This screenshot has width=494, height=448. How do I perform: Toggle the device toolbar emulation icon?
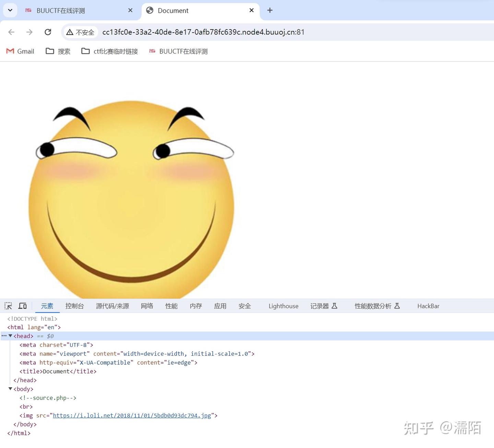23,306
